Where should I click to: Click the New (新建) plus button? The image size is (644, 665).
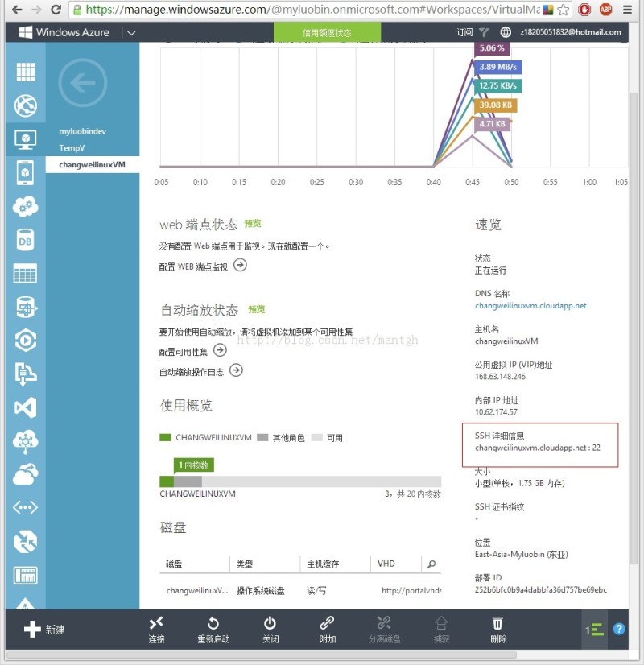pyautogui.click(x=44, y=630)
